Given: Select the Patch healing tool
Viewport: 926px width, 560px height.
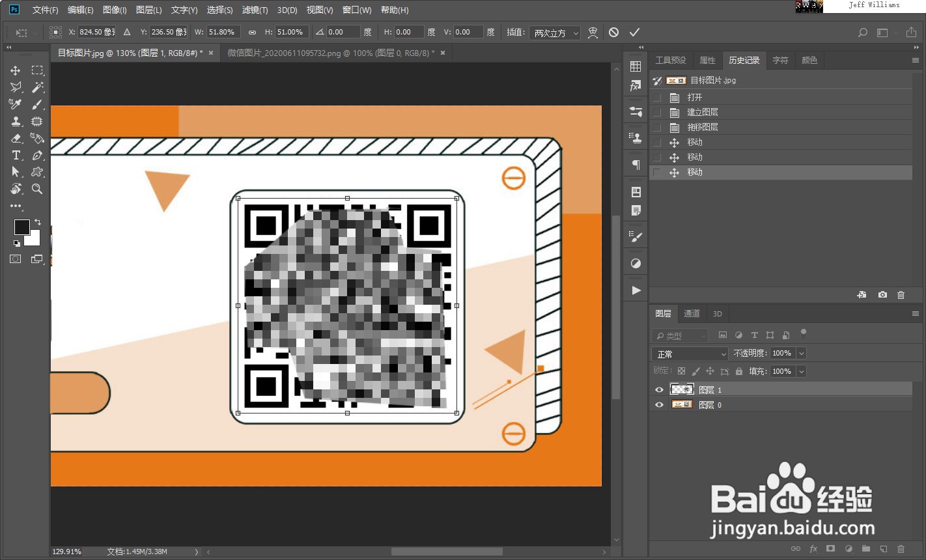Looking at the screenshot, I should click(37, 121).
